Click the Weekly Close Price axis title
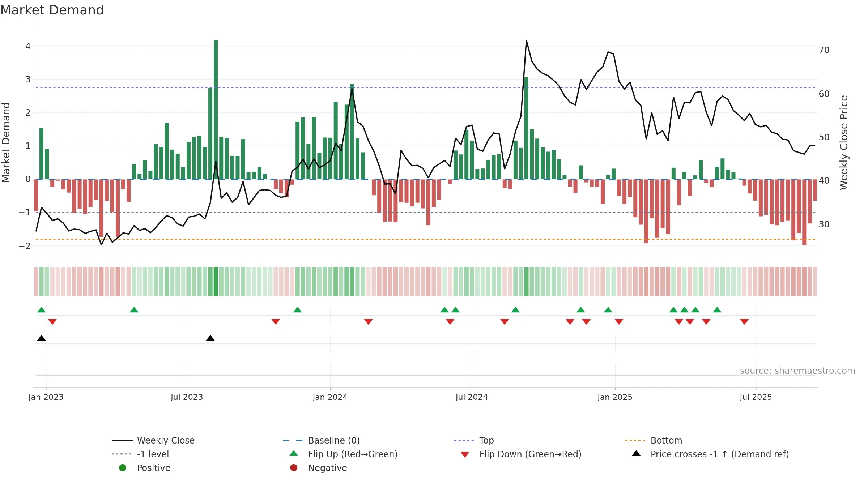868x488 pixels. coord(844,142)
